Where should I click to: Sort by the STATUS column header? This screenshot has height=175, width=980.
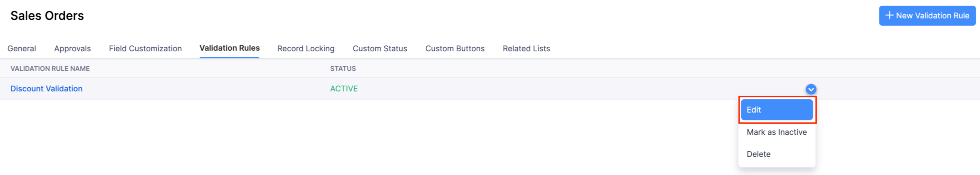pyautogui.click(x=343, y=68)
